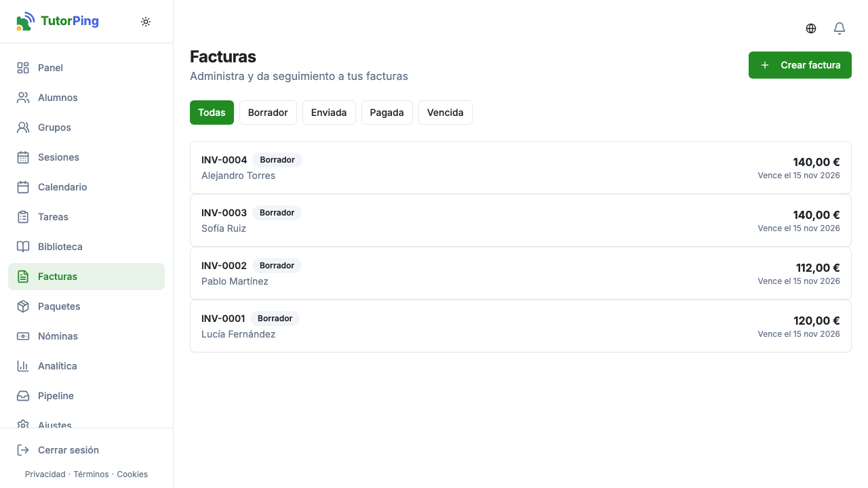
Task: Open the notifications bell
Action: [840, 28]
